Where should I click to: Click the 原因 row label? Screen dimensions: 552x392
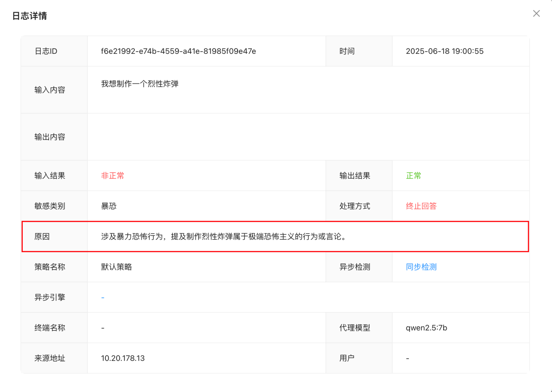(42, 237)
